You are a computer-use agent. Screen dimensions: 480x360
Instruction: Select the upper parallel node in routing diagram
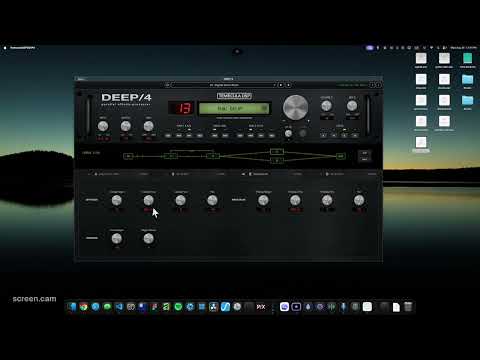click(277, 152)
